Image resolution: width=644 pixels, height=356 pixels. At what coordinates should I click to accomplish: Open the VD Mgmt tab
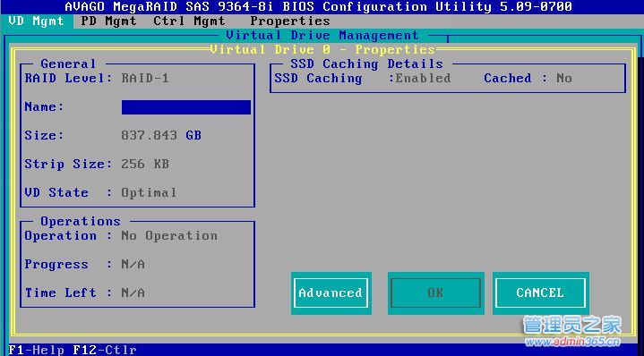(x=36, y=21)
